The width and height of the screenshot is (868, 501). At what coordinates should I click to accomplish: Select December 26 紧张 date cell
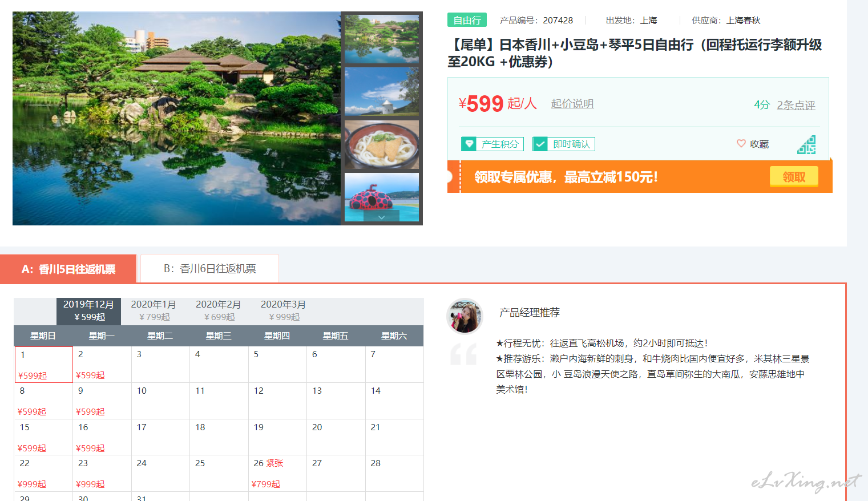click(277, 474)
